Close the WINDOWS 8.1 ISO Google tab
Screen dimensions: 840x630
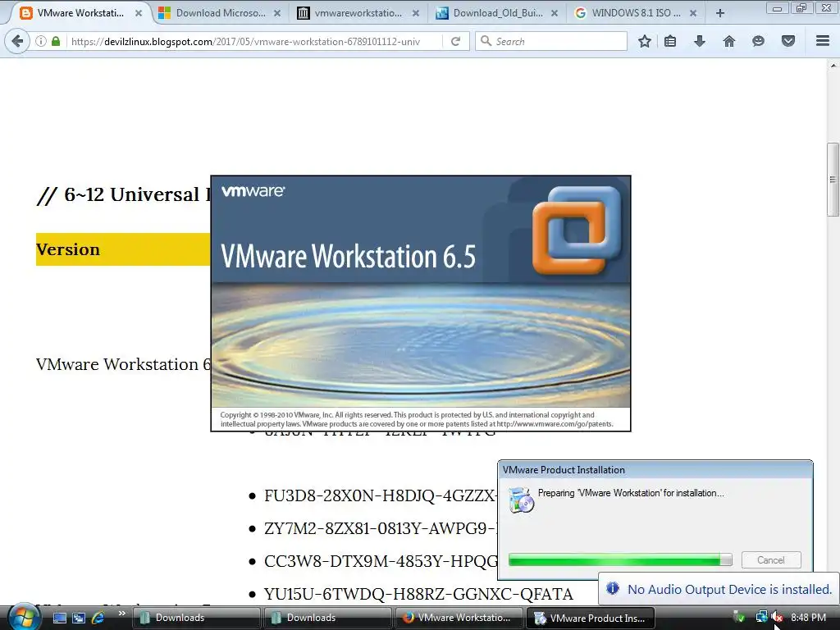click(x=693, y=13)
